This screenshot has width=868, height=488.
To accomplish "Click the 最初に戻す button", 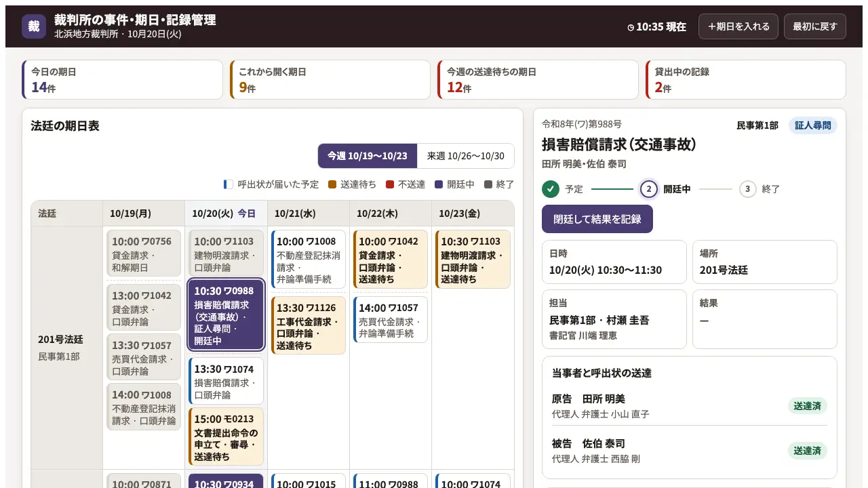I will point(815,26).
